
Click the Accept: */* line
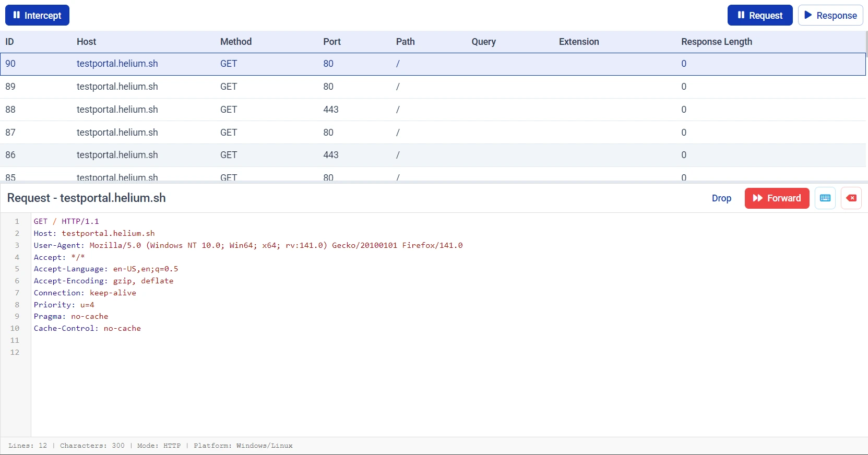click(x=59, y=257)
